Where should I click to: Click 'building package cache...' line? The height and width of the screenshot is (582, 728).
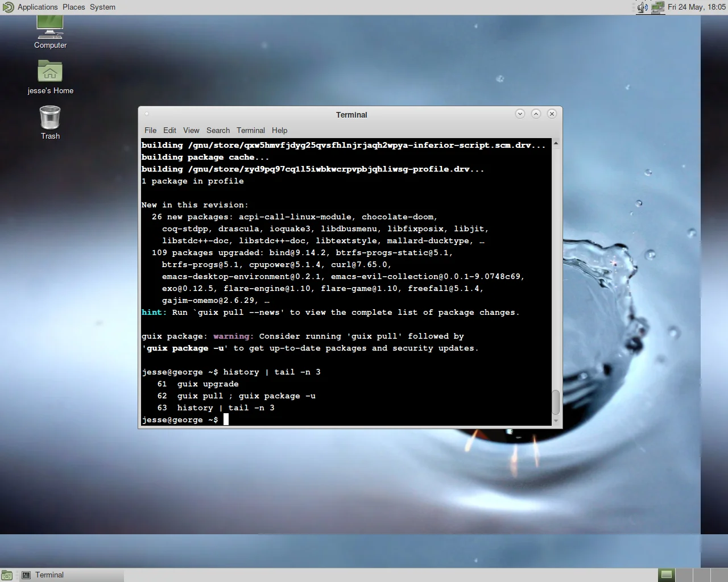205,157
